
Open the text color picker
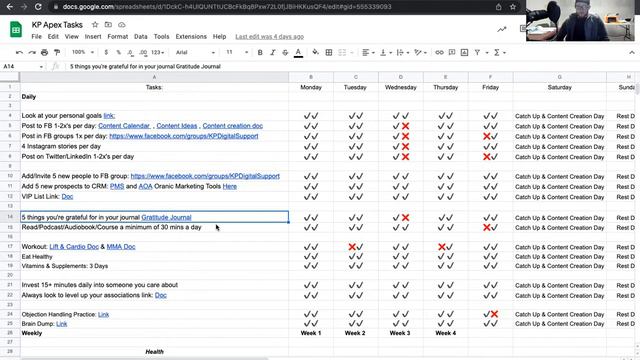point(298,53)
